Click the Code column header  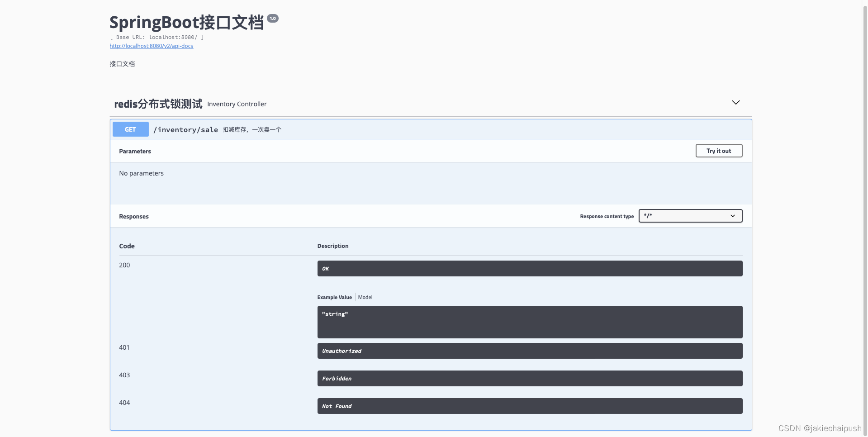tap(127, 246)
